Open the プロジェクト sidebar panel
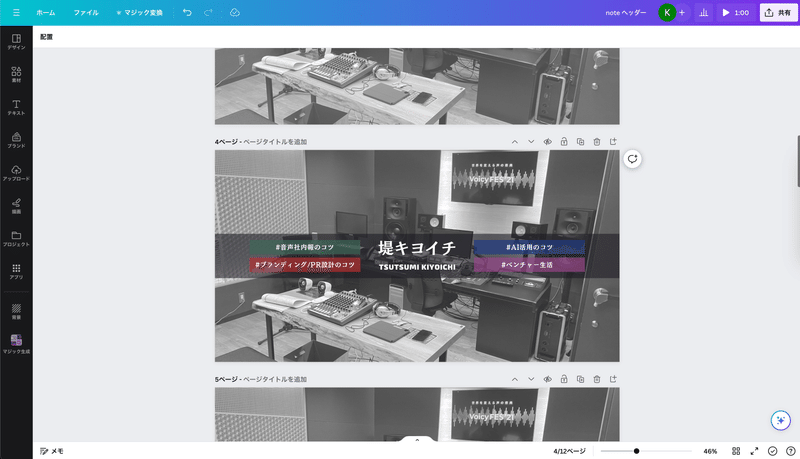 point(16,238)
